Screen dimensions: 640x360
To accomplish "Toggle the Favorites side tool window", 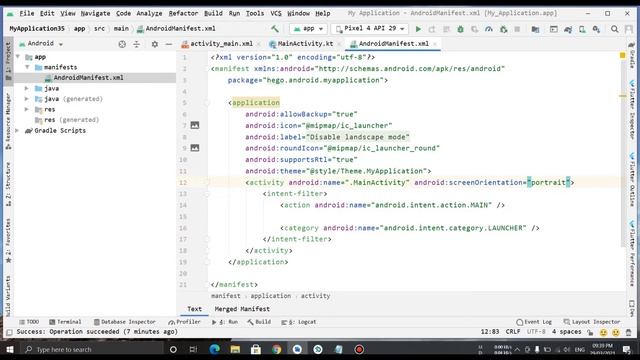I will 8,241.
